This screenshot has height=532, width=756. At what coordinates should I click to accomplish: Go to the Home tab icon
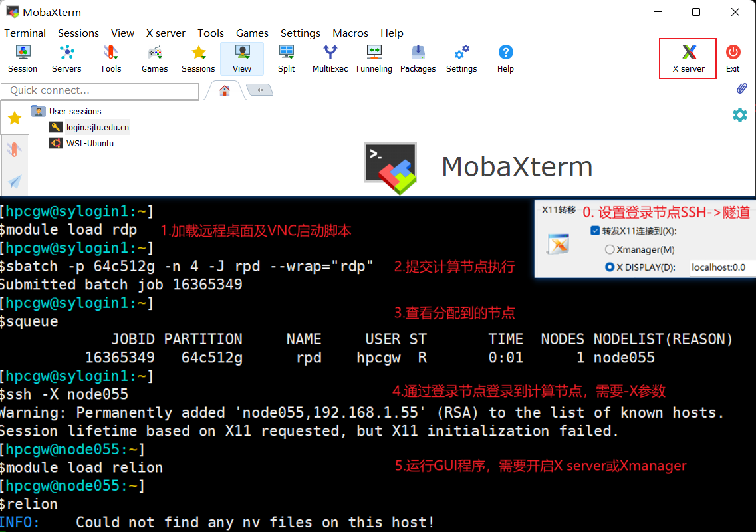225,90
